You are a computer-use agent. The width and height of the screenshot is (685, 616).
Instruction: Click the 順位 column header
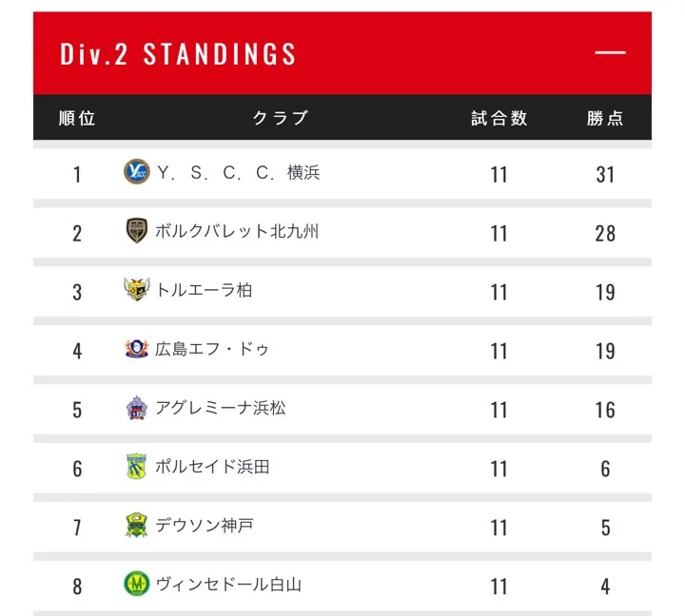pos(77,119)
